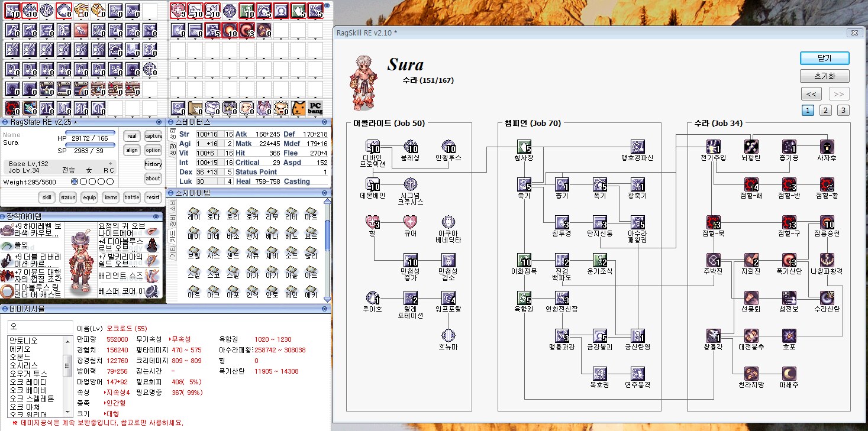Click the 잠룡승천 skill icon

[827, 222]
